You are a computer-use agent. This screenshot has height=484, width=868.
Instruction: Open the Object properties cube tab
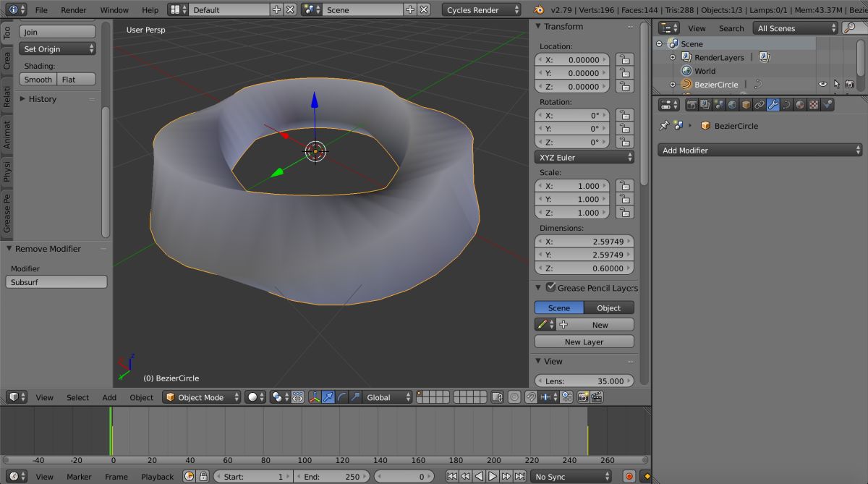coord(746,105)
